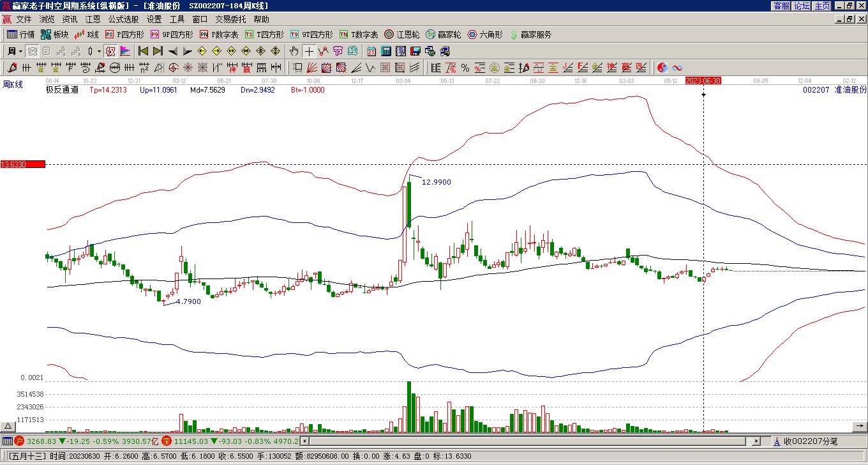Click the yellow left-arrow diamond icon

(202, 51)
